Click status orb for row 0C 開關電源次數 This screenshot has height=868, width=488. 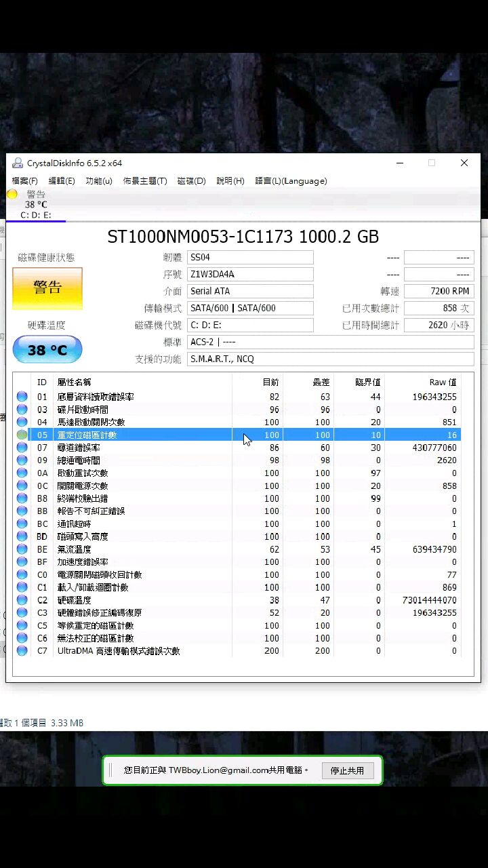coord(22,486)
